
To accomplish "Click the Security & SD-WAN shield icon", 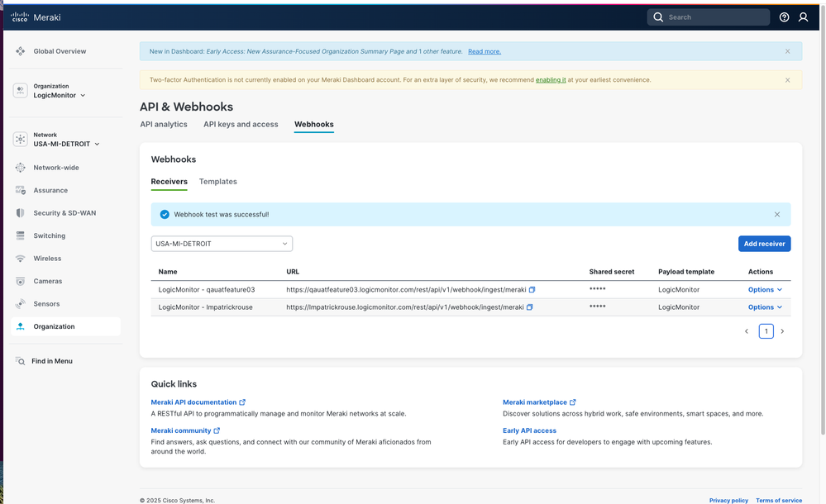I will (x=20, y=213).
